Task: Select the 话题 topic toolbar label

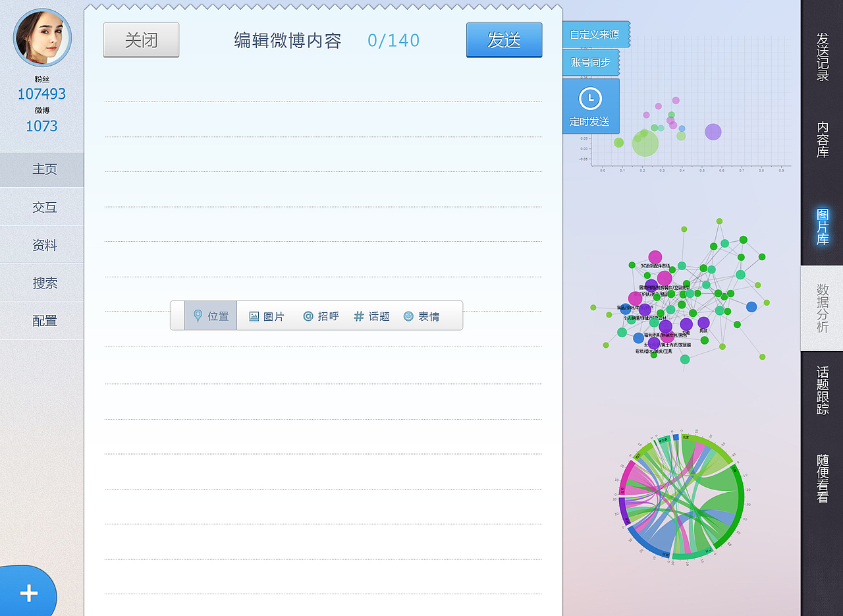Action: pyautogui.click(x=379, y=317)
